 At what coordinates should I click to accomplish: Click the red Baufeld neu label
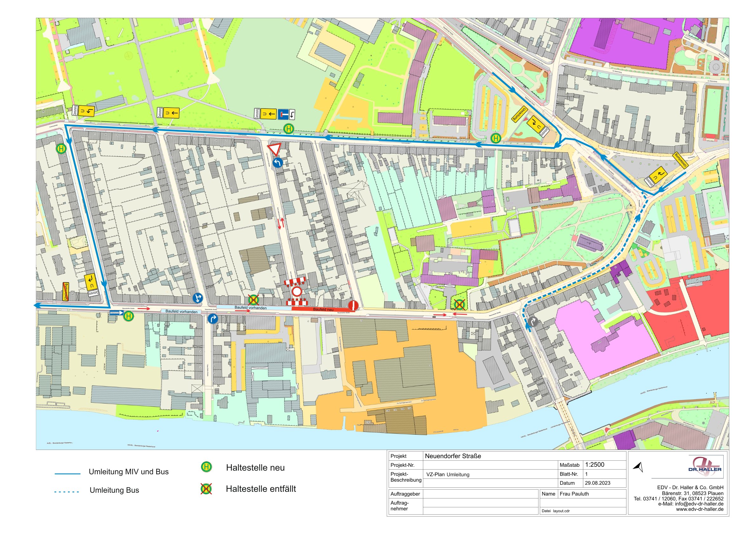click(x=323, y=309)
